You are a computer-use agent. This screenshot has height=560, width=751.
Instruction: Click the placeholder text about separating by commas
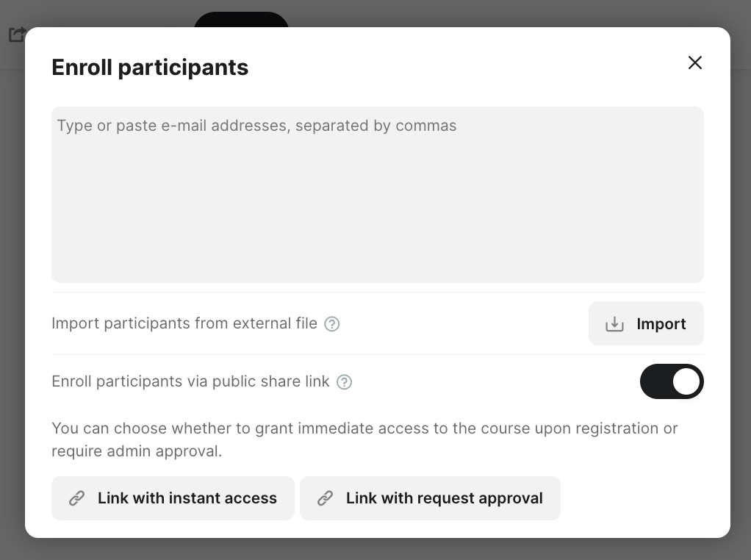[256, 126]
